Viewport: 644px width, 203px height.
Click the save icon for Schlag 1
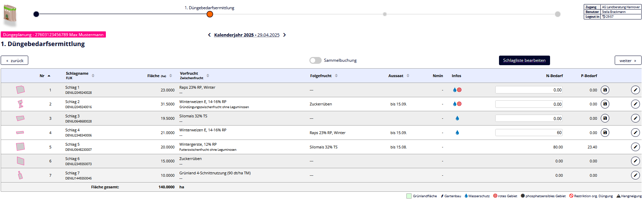(x=605, y=90)
